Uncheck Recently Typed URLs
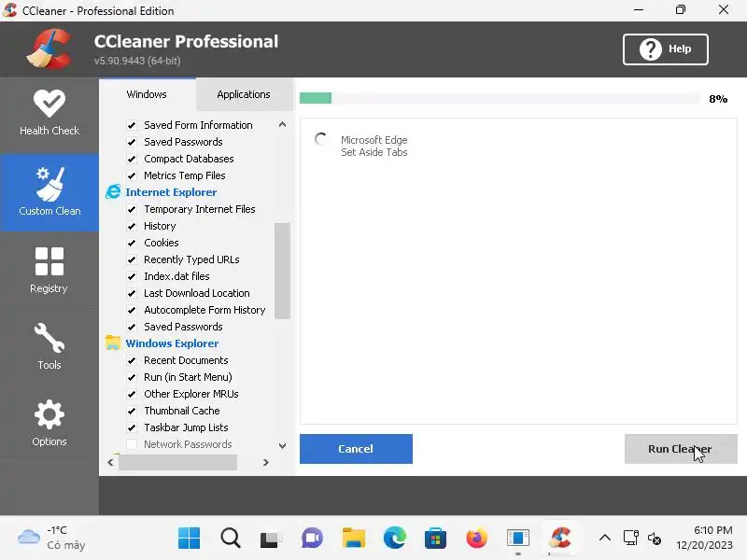The image size is (747, 560). pos(132,259)
